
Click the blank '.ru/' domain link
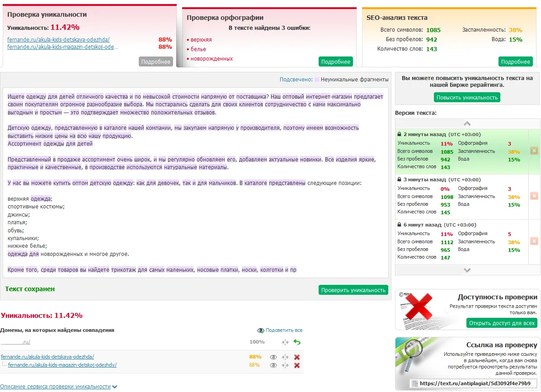click(x=15, y=342)
